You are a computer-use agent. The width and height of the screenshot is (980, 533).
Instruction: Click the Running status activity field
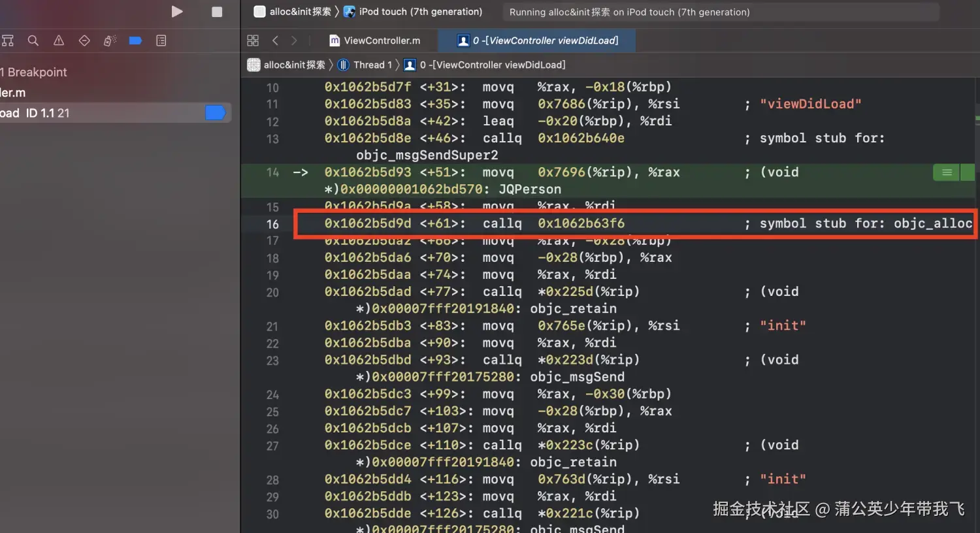[x=721, y=12]
